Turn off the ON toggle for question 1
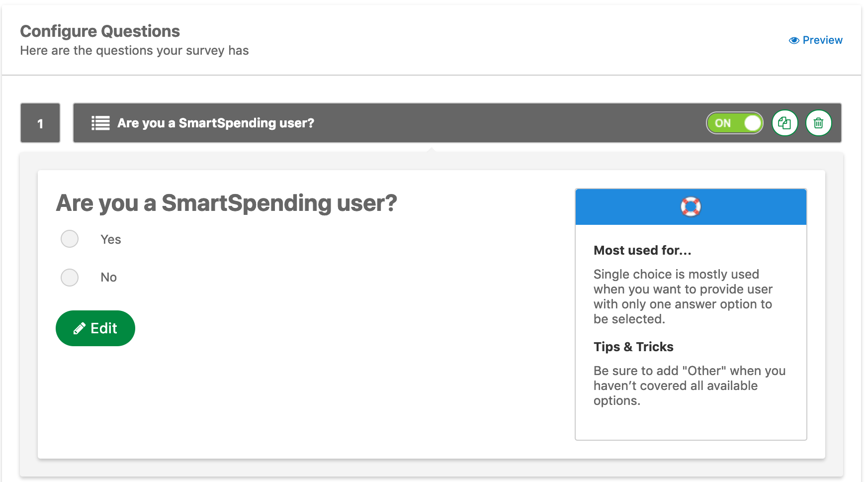The height and width of the screenshot is (482, 868). [x=735, y=123]
